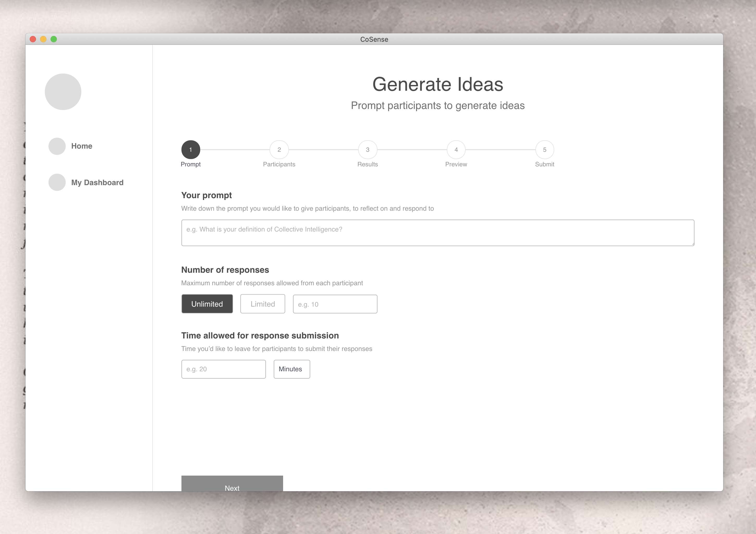Click the Participants step icon

pyautogui.click(x=279, y=150)
